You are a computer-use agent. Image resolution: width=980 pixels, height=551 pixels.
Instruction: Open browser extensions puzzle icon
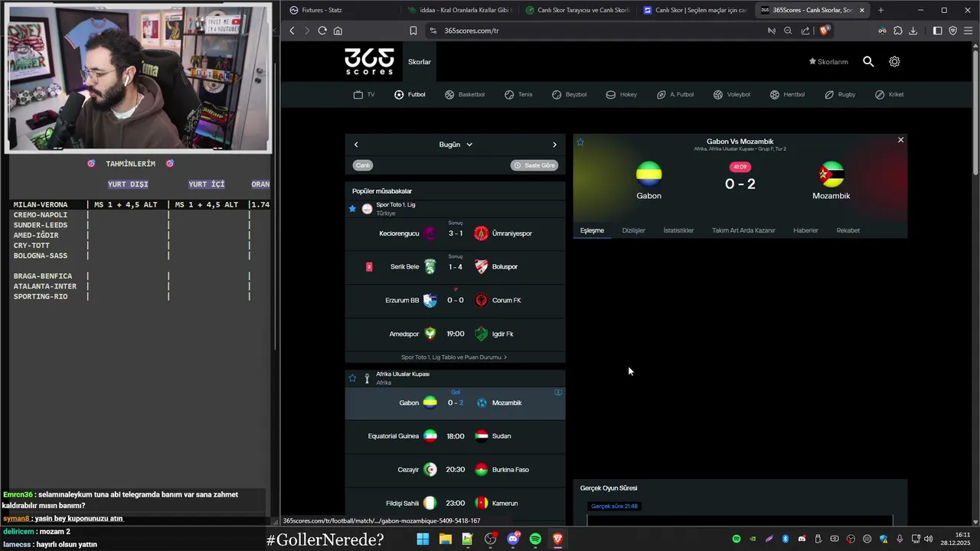898,31
